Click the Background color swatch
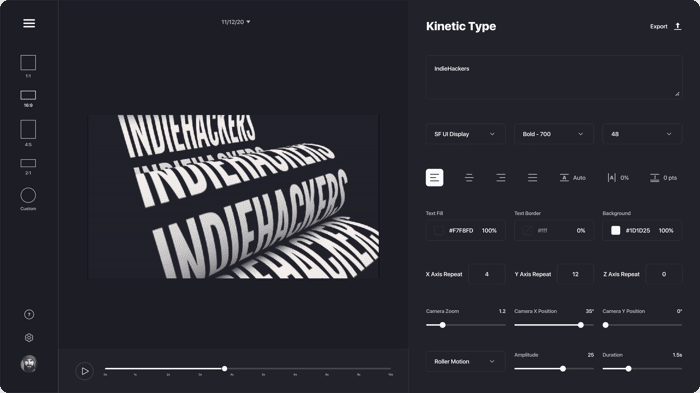Viewport: 700px width, 393px height. pos(616,230)
